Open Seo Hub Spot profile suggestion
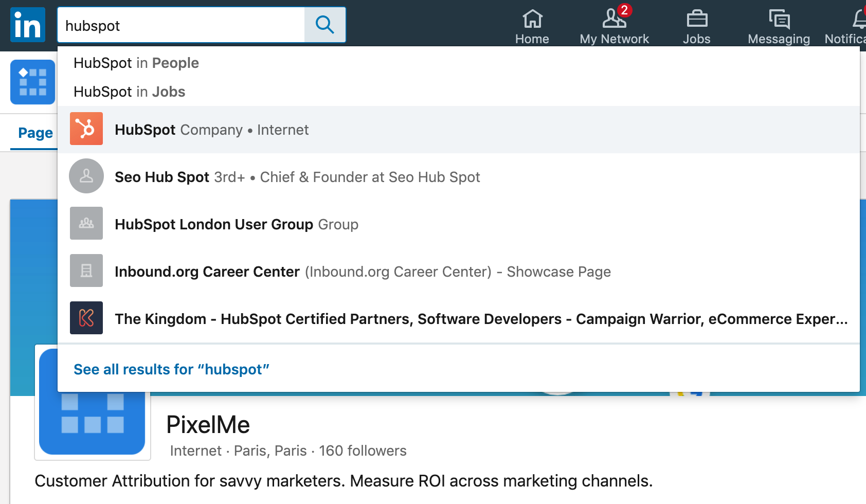Screen dimensions: 866x504 tap(297, 177)
